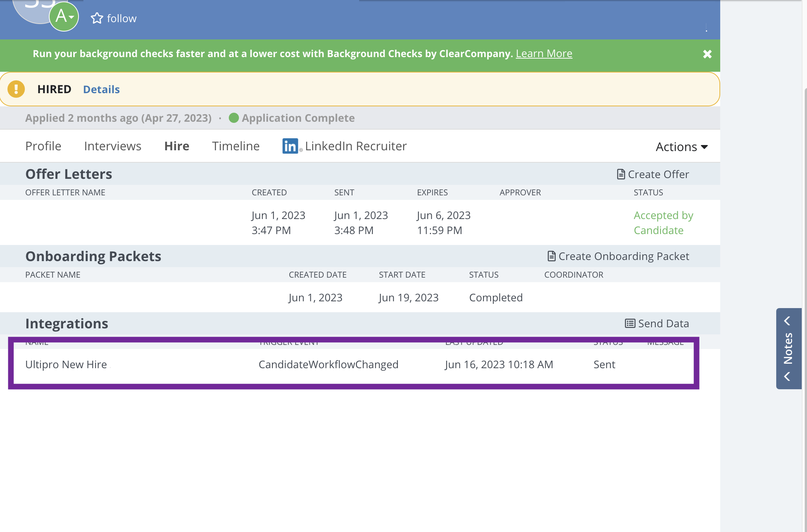Click the integration Sent status
The width and height of the screenshot is (807, 532).
tap(604, 364)
